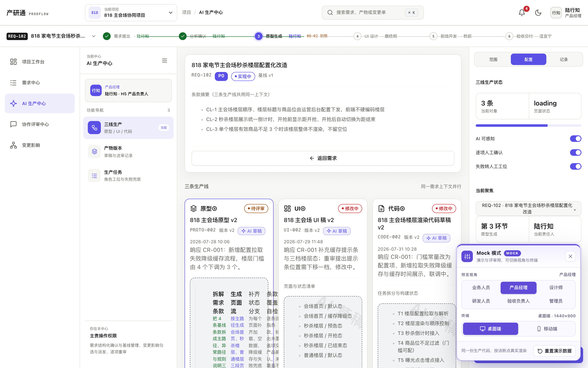Viewport: 588px width, 368px height.
Task: Click the 行知 avatar in role card
Action: (96, 91)
